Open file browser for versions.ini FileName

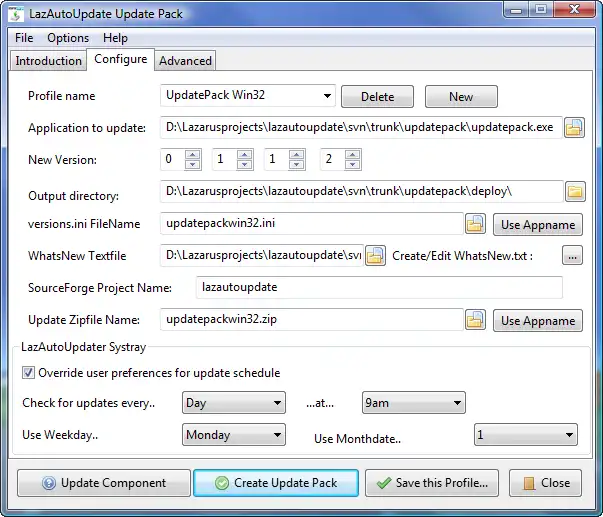click(475, 224)
